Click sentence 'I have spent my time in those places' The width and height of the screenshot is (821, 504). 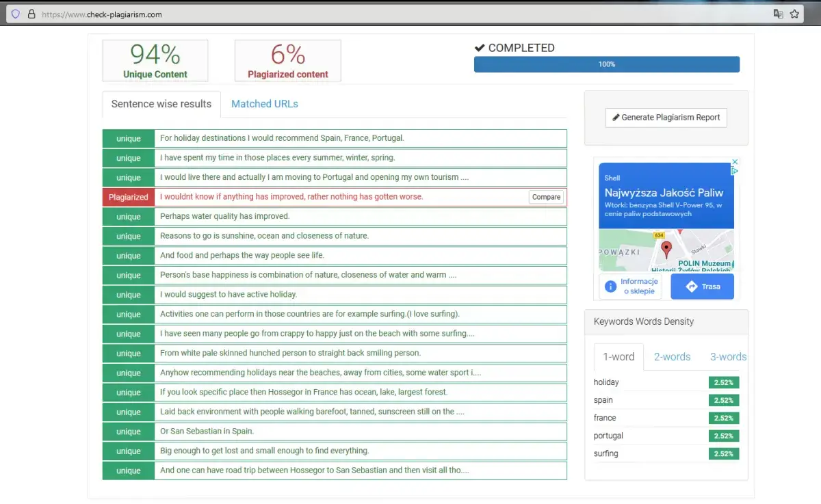277,158
